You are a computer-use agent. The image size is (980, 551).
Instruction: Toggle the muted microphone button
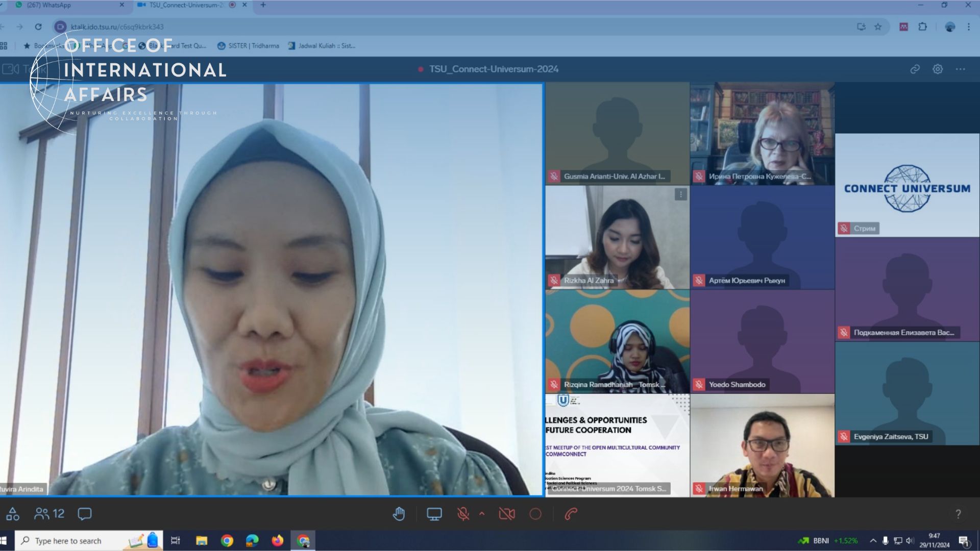pos(463,514)
